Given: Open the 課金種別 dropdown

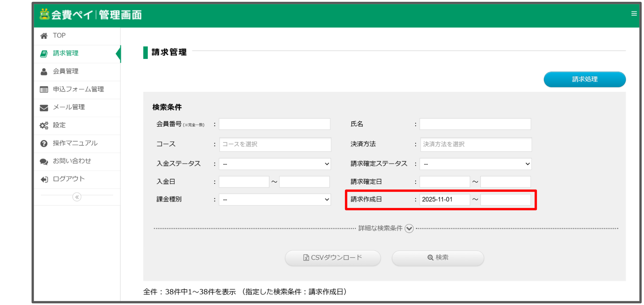Looking at the screenshot, I should tap(274, 199).
